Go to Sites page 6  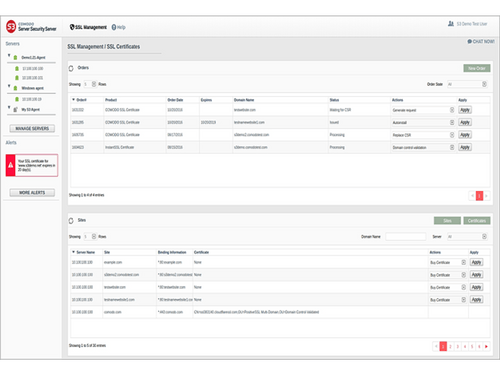pyautogui.click(x=479, y=347)
